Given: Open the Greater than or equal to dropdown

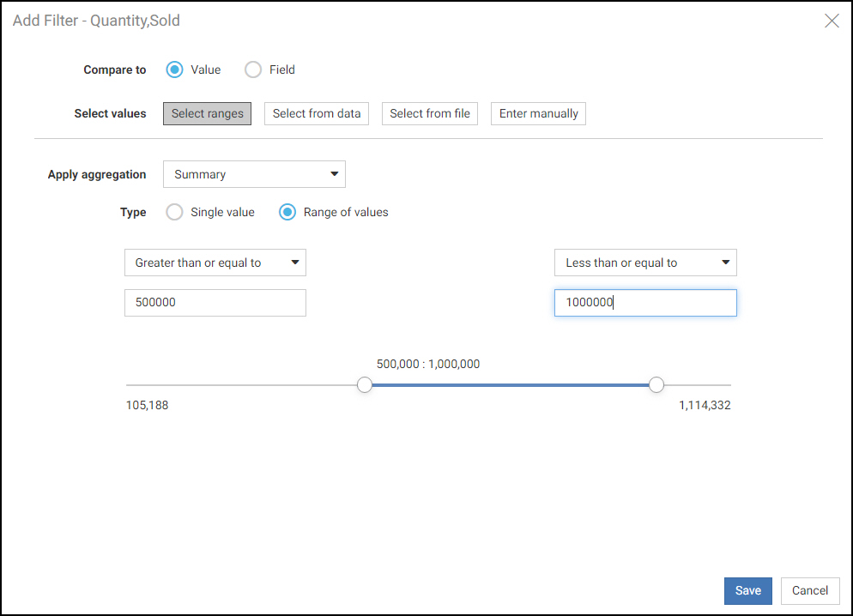Looking at the screenshot, I should coord(215,263).
